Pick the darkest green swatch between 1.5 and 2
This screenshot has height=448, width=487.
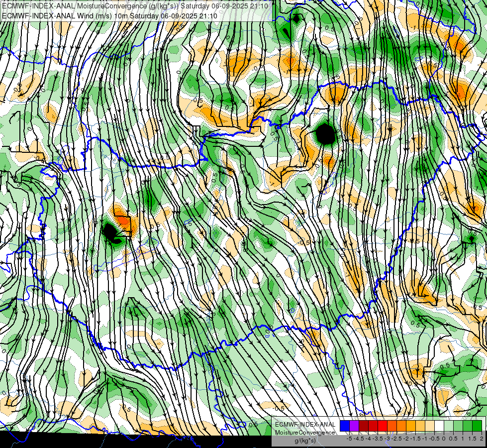(x=477, y=426)
